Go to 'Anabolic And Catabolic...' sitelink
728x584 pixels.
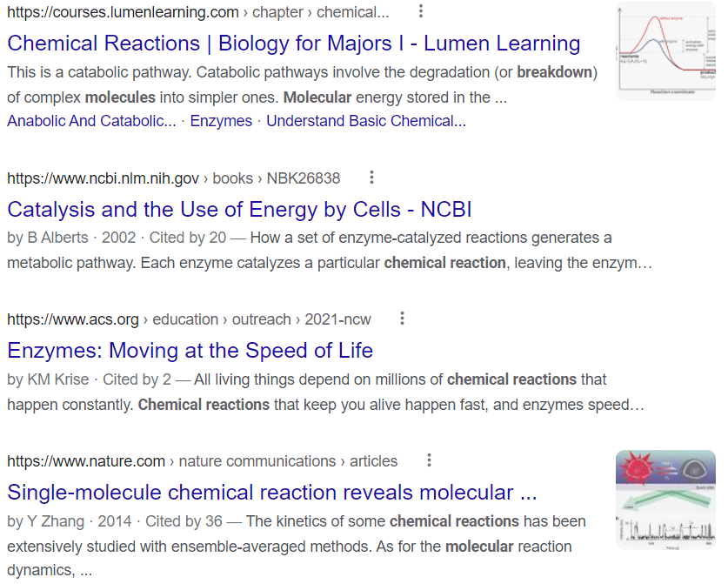pyautogui.click(x=91, y=121)
